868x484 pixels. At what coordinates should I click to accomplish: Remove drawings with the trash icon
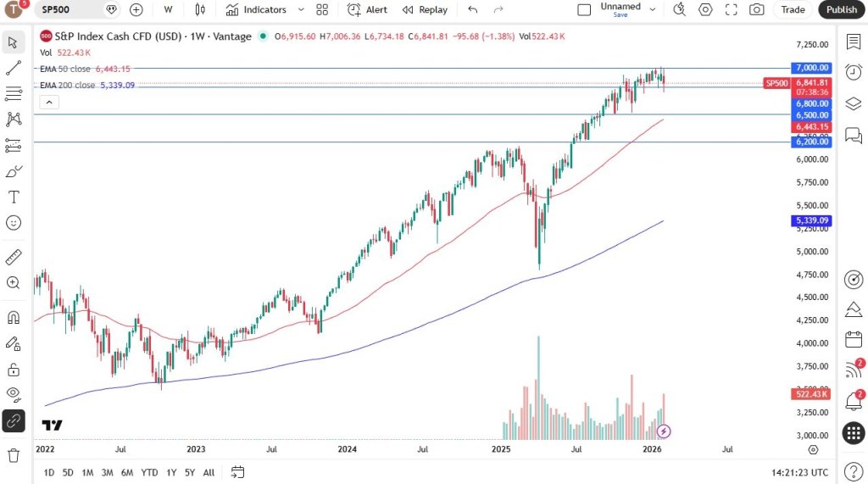(14, 455)
